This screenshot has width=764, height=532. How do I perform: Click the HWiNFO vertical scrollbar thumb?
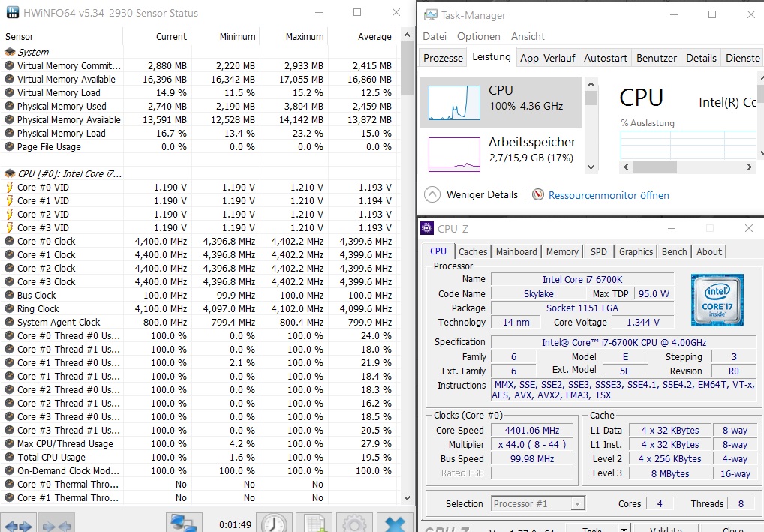click(x=408, y=69)
